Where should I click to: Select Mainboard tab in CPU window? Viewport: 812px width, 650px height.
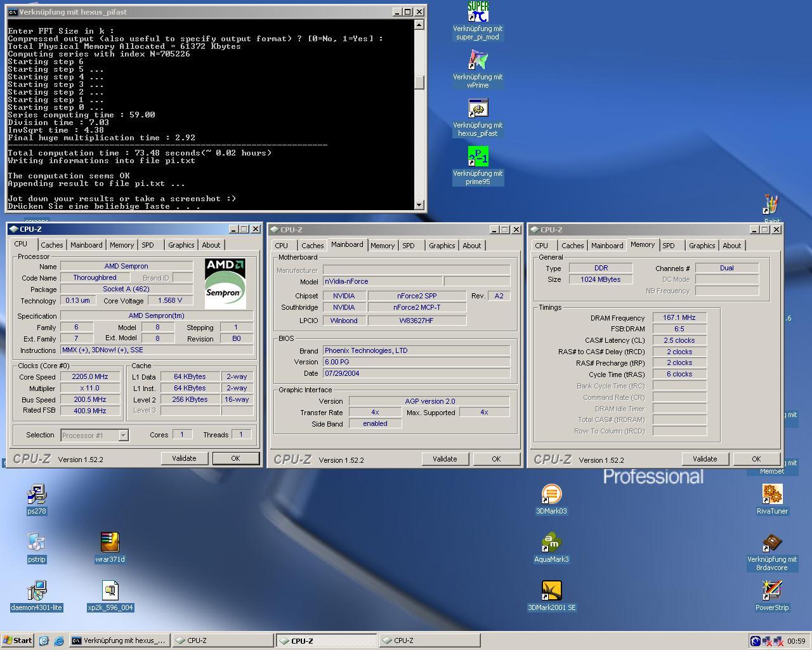86,245
